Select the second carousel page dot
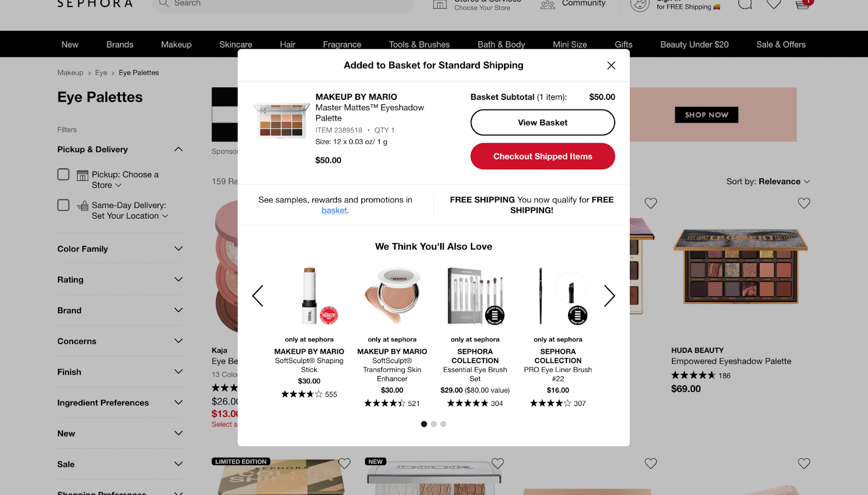 point(433,424)
